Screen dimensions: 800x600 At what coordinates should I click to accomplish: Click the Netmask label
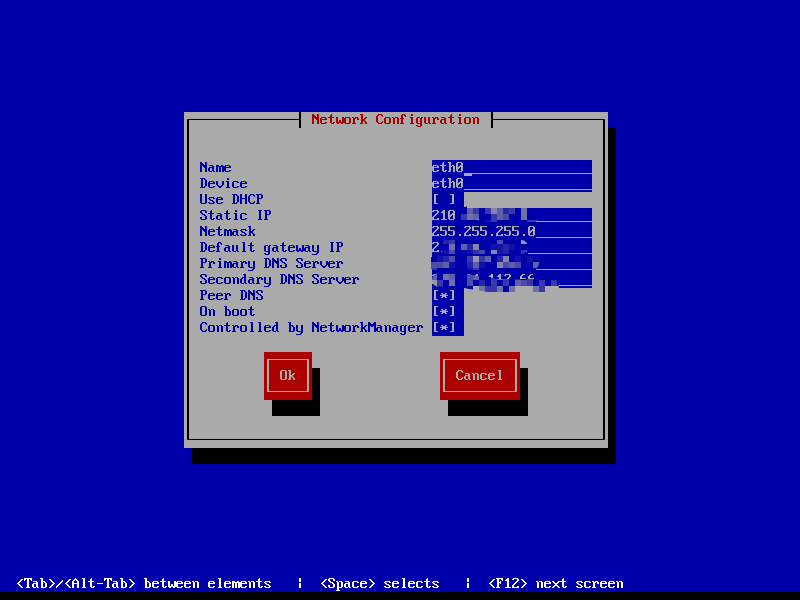pyautogui.click(x=227, y=231)
